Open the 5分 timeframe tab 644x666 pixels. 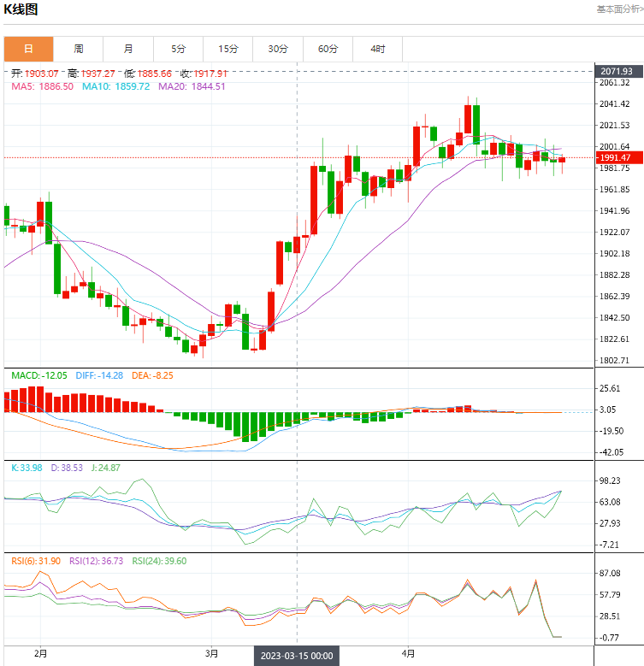tap(179, 49)
